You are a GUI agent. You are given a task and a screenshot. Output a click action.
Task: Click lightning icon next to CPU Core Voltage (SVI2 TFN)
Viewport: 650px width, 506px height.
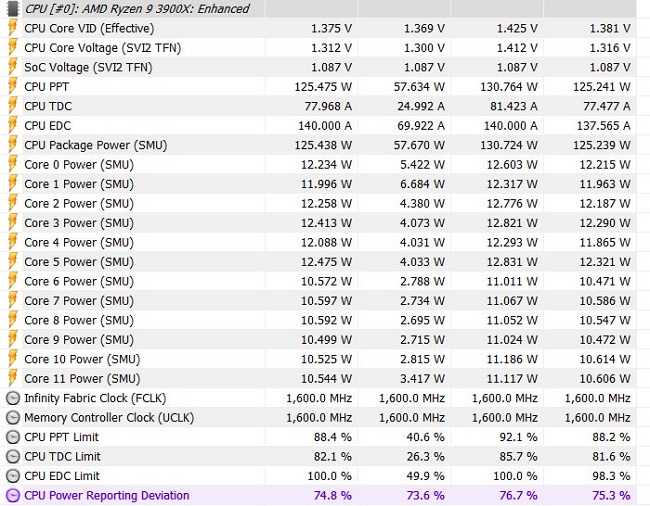[x=13, y=48]
